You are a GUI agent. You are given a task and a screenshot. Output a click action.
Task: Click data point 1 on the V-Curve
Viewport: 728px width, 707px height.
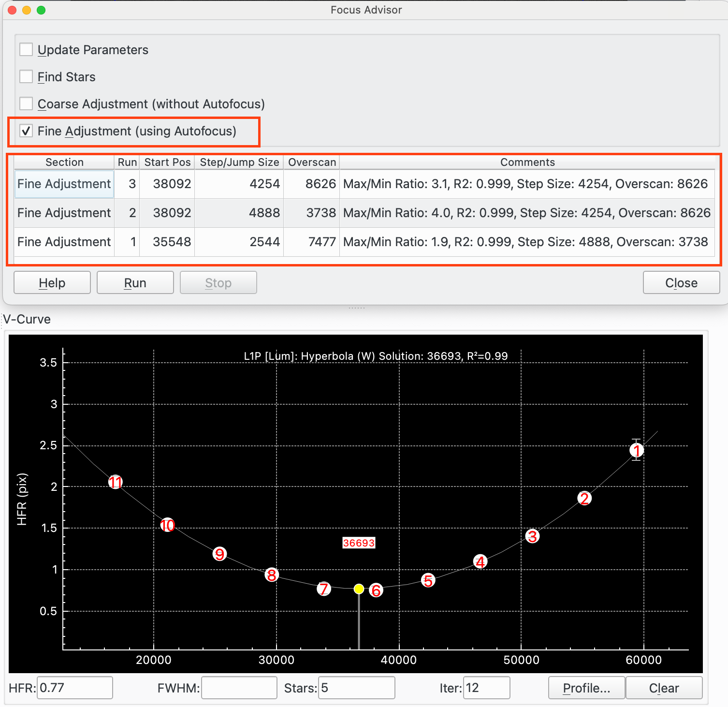[x=637, y=451]
